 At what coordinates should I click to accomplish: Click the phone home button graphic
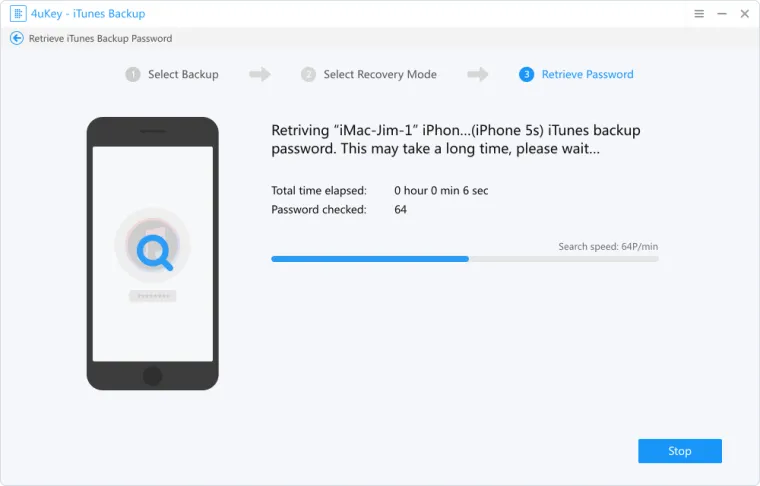pos(152,376)
